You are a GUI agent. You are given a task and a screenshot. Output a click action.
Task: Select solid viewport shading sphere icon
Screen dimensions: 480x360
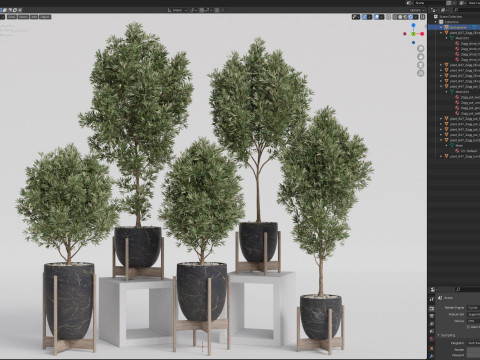[400, 17]
